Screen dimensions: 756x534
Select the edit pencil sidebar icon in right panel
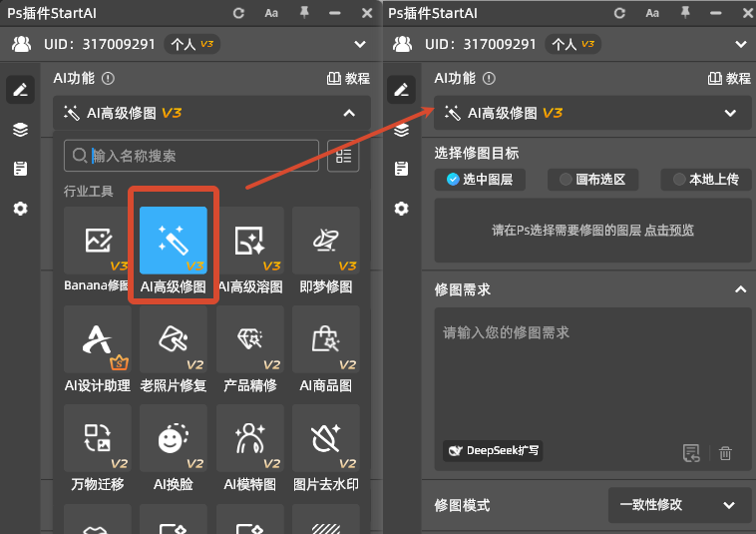pyautogui.click(x=401, y=89)
